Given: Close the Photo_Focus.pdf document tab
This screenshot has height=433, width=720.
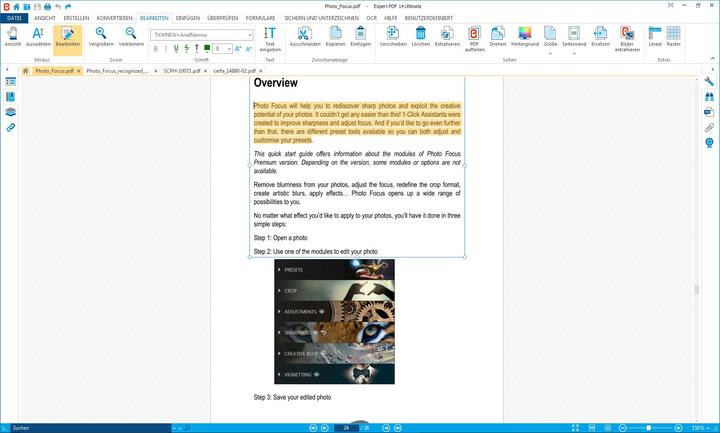Looking at the screenshot, I should tap(79, 71).
